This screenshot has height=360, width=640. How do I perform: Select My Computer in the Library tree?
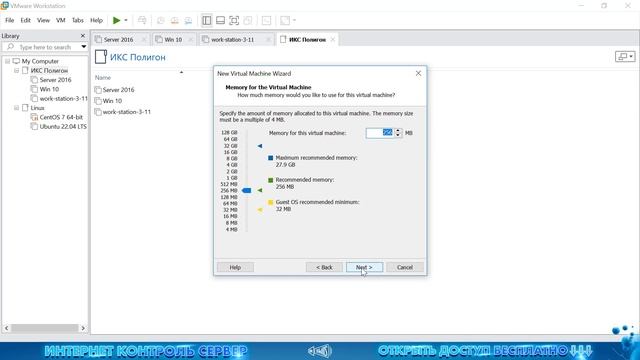40,61
